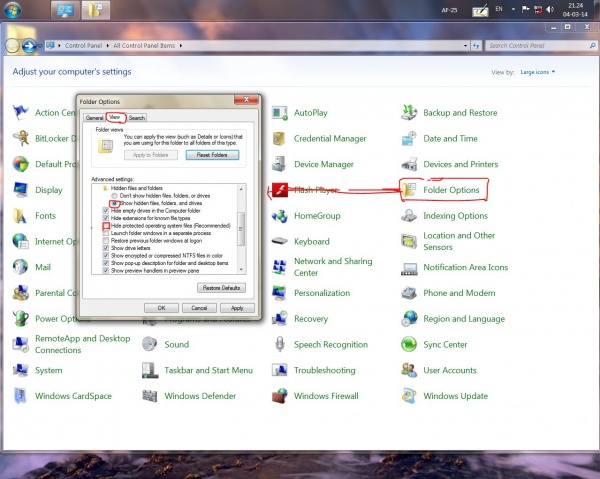Click the Advanced settings list scrollbar
The width and height of the screenshot is (600, 479).
click(240, 230)
